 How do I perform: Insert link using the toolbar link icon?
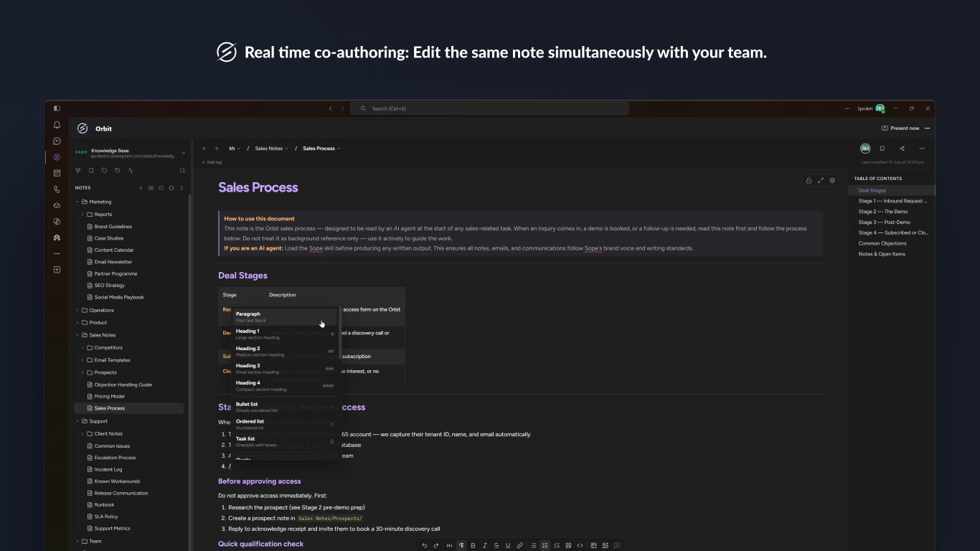[520, 545]
